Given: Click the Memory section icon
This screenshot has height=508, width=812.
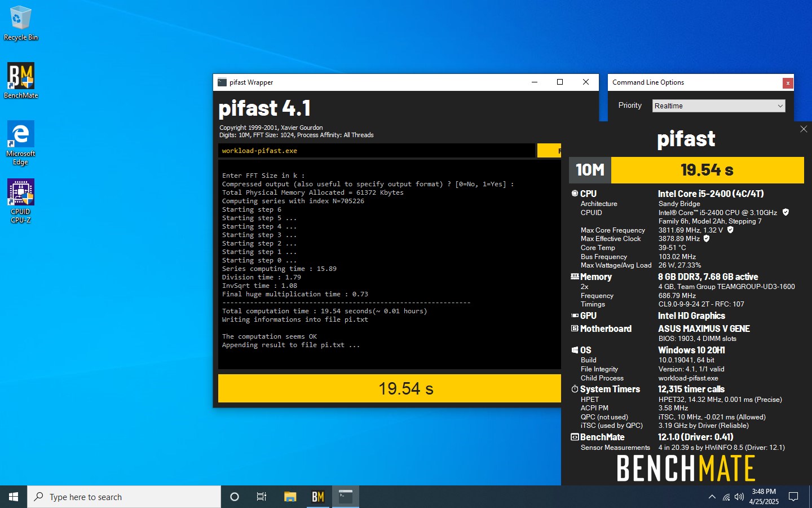Looking at the screenshot, I should (x=575, y=277).
